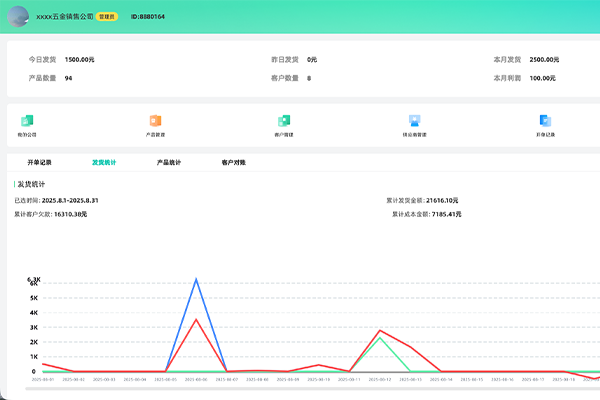Click the 客户数量 count of 8
This screenshot has height=400, width=600.
pyautogui.click(x=309, y=78)
